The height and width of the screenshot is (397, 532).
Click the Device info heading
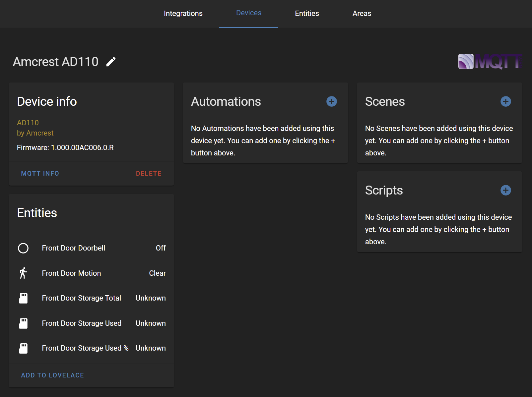click(47, 101)
